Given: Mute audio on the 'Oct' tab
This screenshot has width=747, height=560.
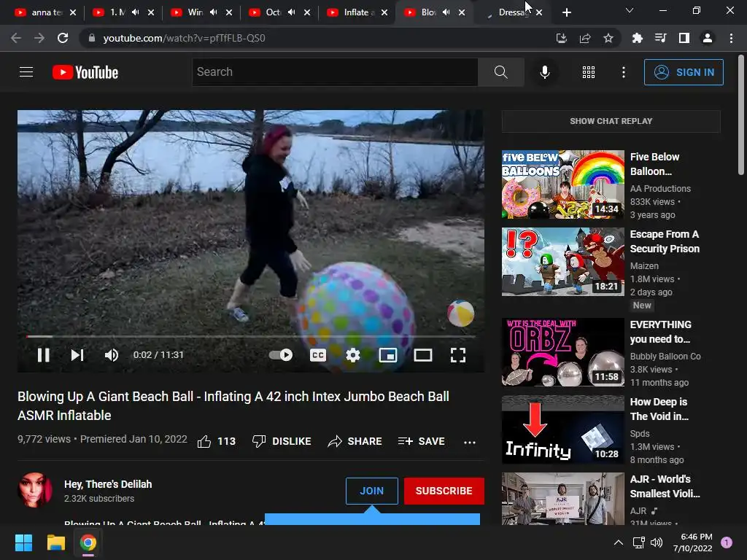Looking at the screenshot, I should (x=292, y=12).
